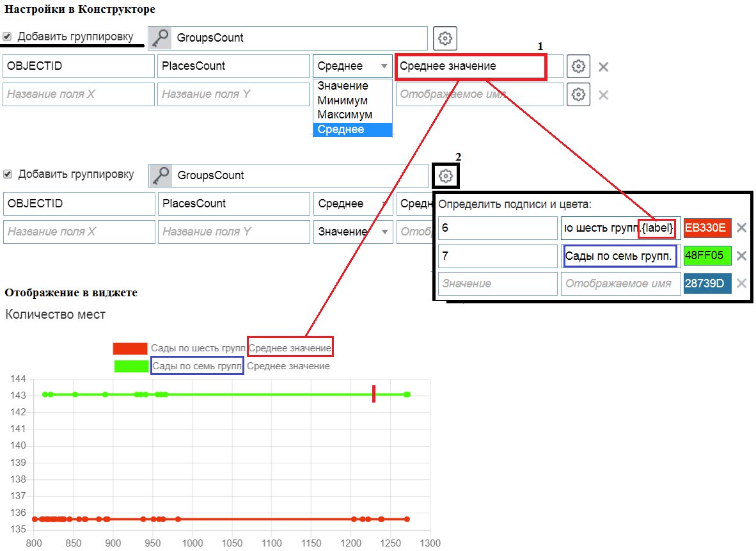Choose Максимум from the open dropdown list

pos(345,115)
